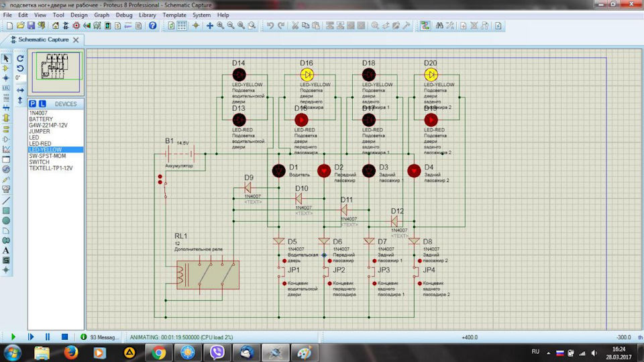Screen dimensions: 644x362
Task: Click the Undo arrow icon
Action: (x=270, y=26)
